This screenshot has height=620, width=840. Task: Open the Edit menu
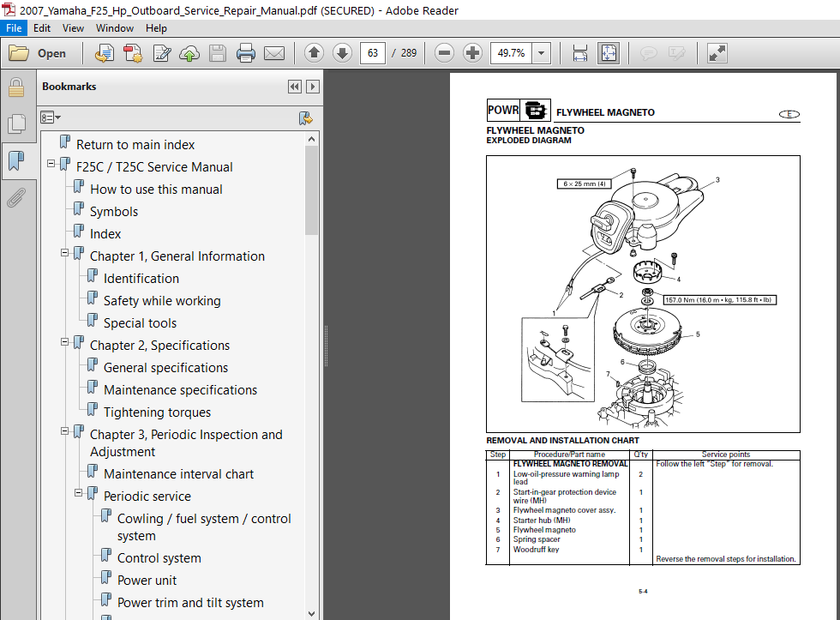[42, 28]
